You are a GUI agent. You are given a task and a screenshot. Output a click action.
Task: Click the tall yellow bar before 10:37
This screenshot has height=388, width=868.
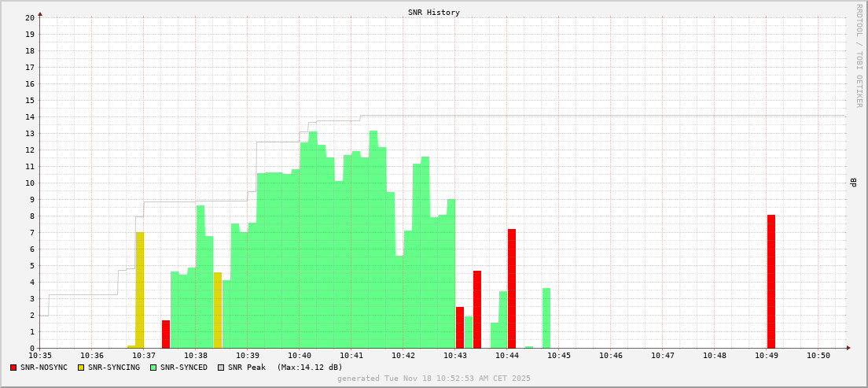point(140,290)
